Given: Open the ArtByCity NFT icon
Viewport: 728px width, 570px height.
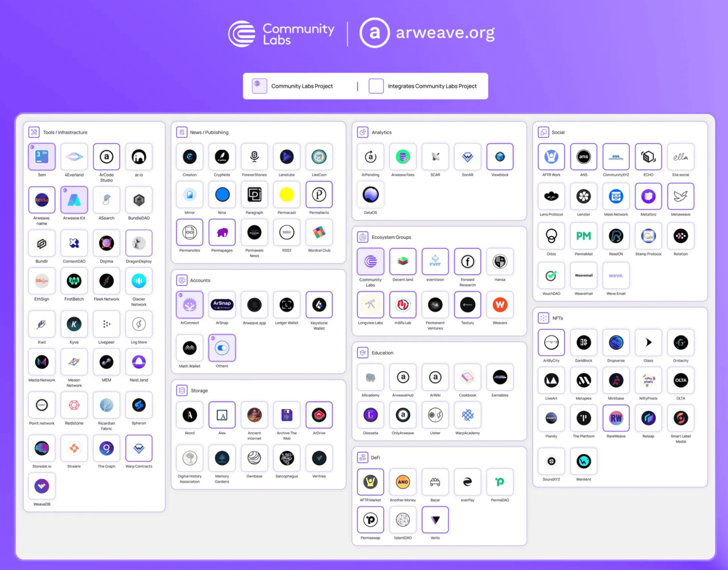Looking at the screenshot, I should tap(551, 343).
